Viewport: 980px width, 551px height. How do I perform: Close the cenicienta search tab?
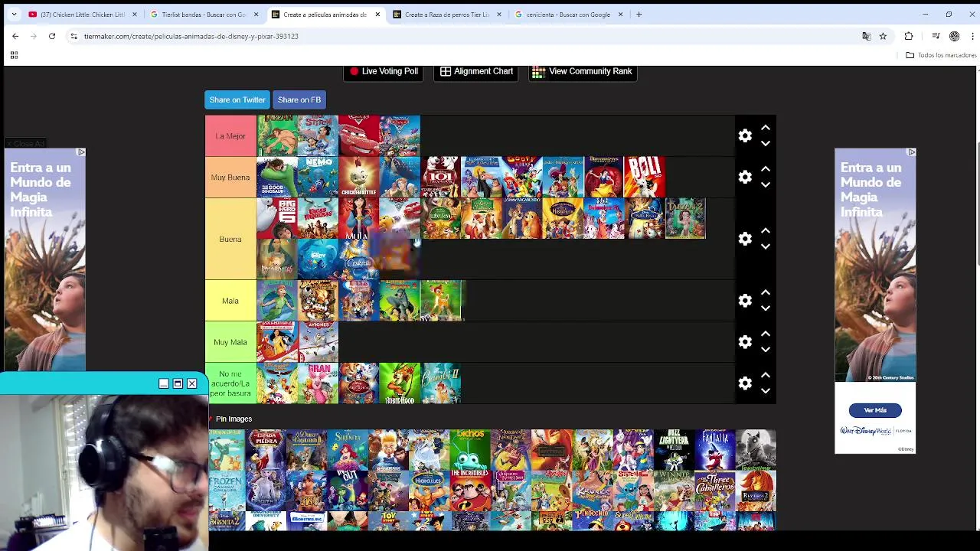pyautogui.click(x=620, y=14)
